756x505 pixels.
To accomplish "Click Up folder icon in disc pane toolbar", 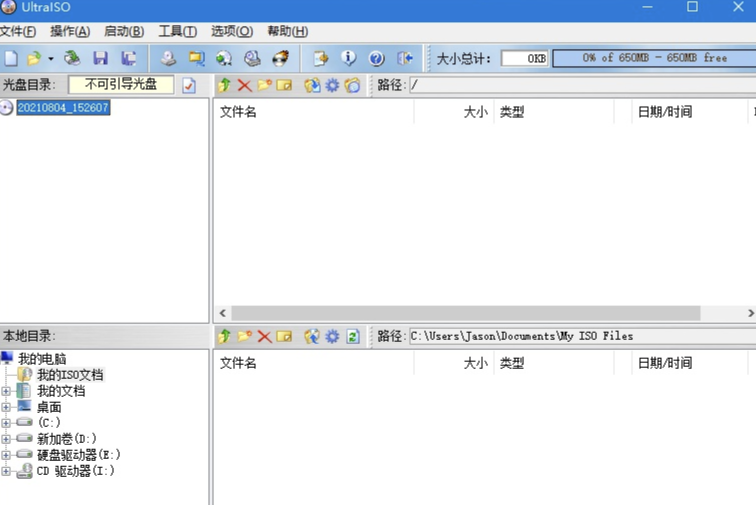I will click(x=224, y=85).
